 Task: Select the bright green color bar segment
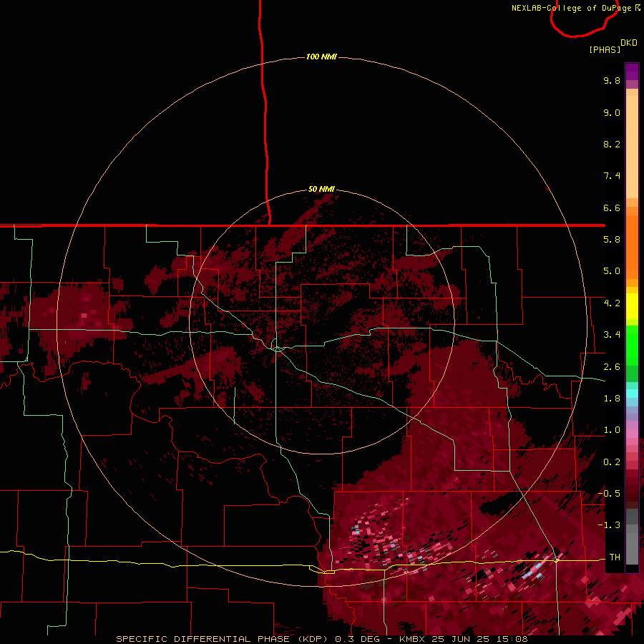click(x=632, y=345)
